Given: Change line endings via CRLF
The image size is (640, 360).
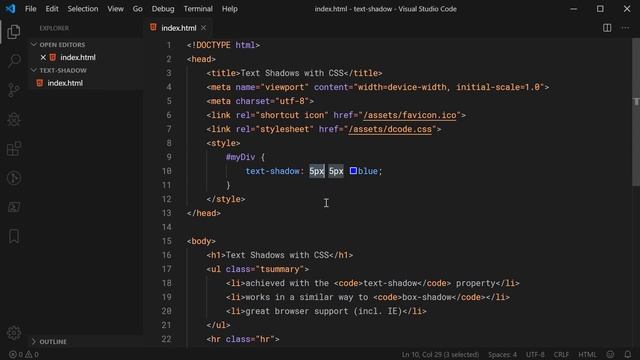Looking at the screenshot, I should 561,354.
